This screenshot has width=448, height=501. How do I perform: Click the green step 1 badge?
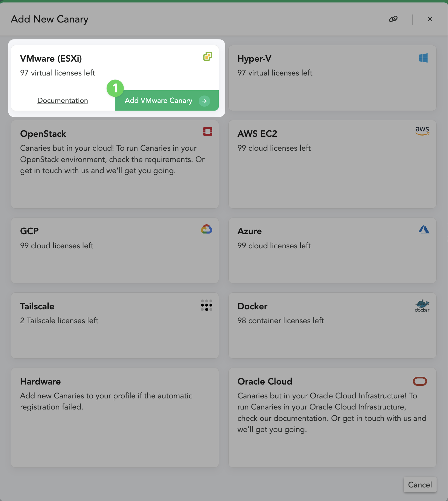(115, 88)
